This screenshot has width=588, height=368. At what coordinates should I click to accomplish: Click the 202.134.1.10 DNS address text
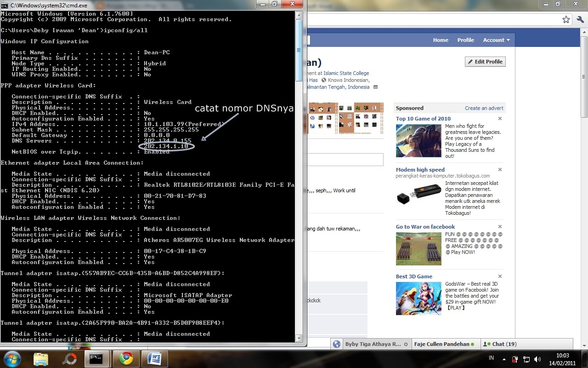[x=166, y=146]
